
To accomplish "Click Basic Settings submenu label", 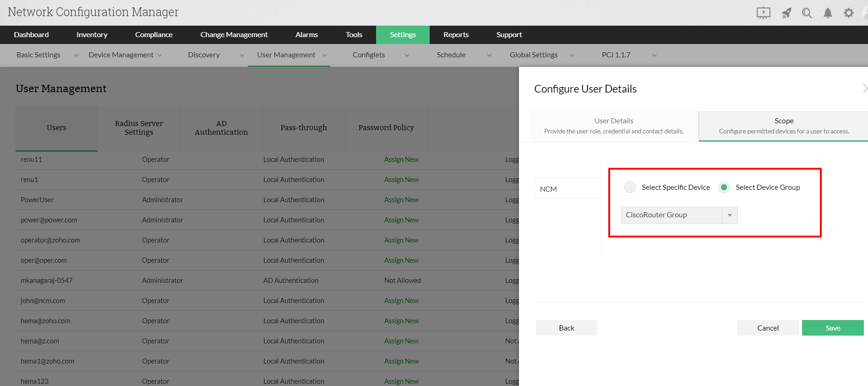I will pos(38,55).
